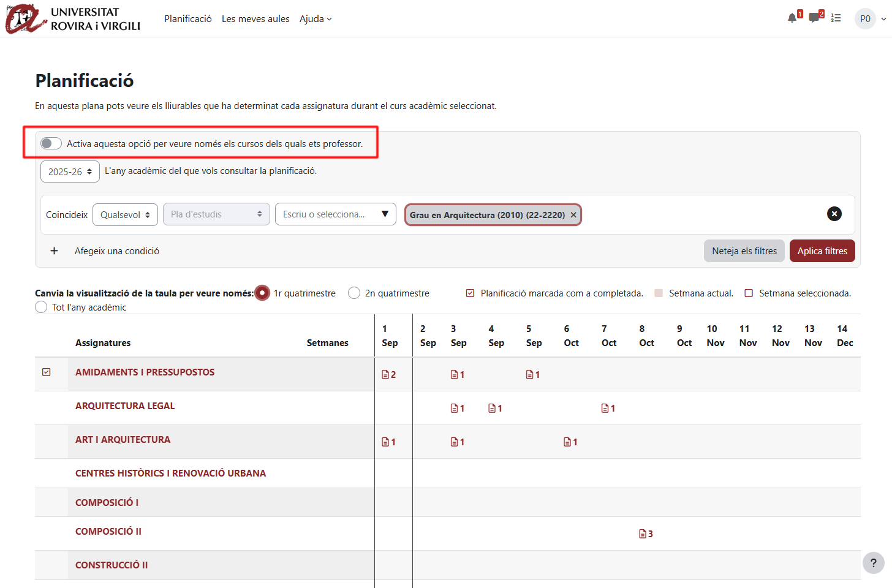Select the 2n quatrimestre radio button
This screenshot has height=588, width=892.
click(354, 293)
